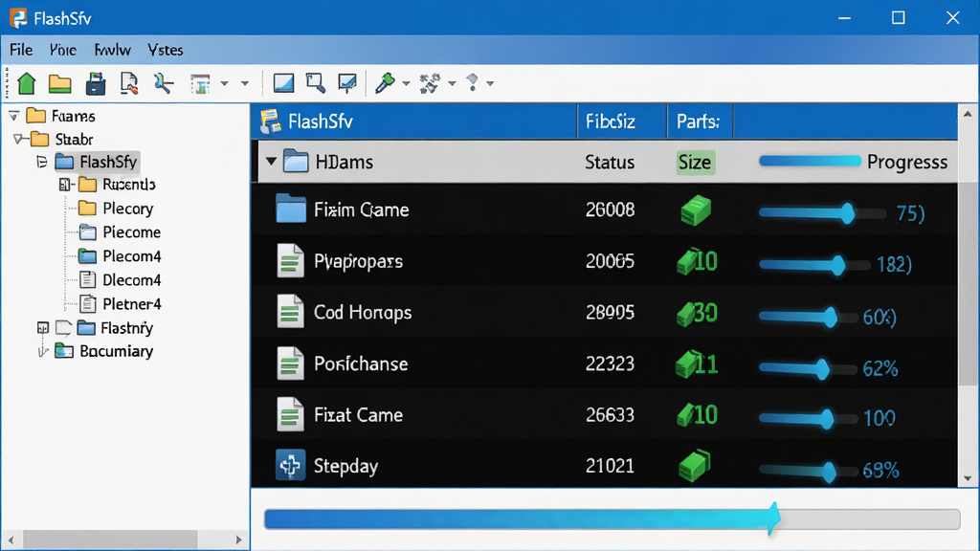Click the folder icon beside Fixim Came
Image resolution: width=980 pixels, height=551 pixels.
[x=291, y=209]
